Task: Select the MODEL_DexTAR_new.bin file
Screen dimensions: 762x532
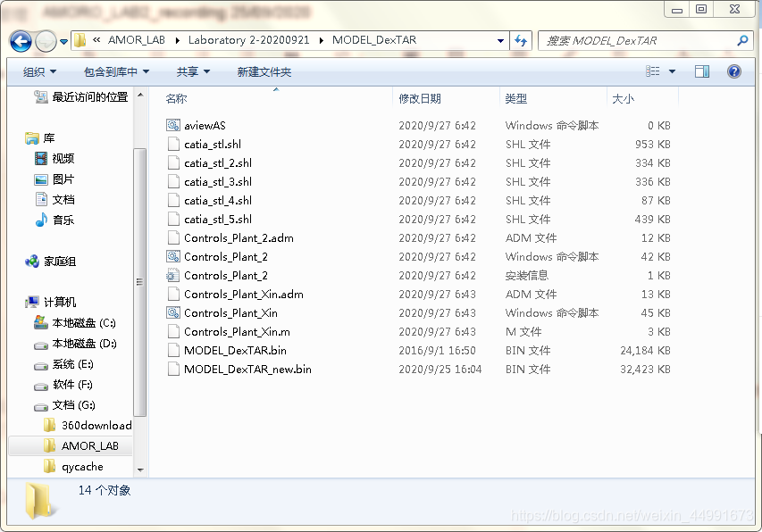Action: point(247,370)
